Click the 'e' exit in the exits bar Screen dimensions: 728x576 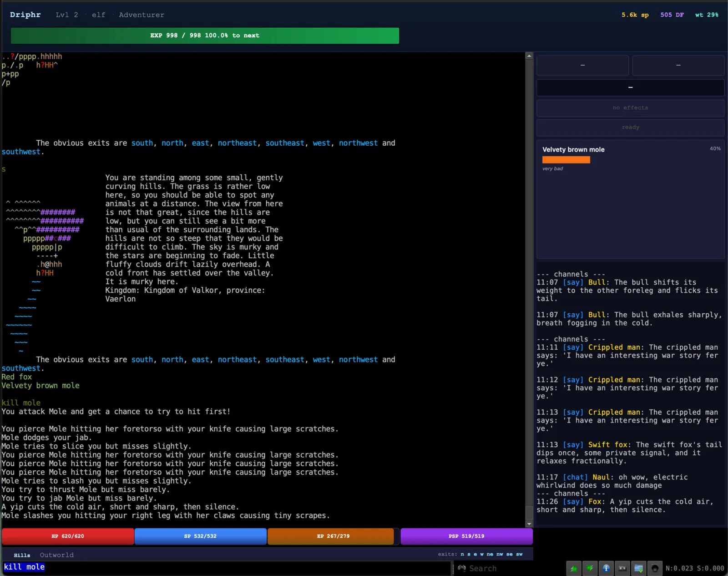[x=475, y=554]
